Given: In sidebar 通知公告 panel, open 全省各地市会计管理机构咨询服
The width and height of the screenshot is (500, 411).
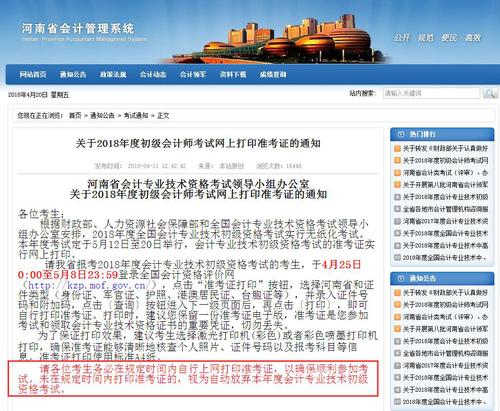Looking at the screenshot, I should coord(445,353).
